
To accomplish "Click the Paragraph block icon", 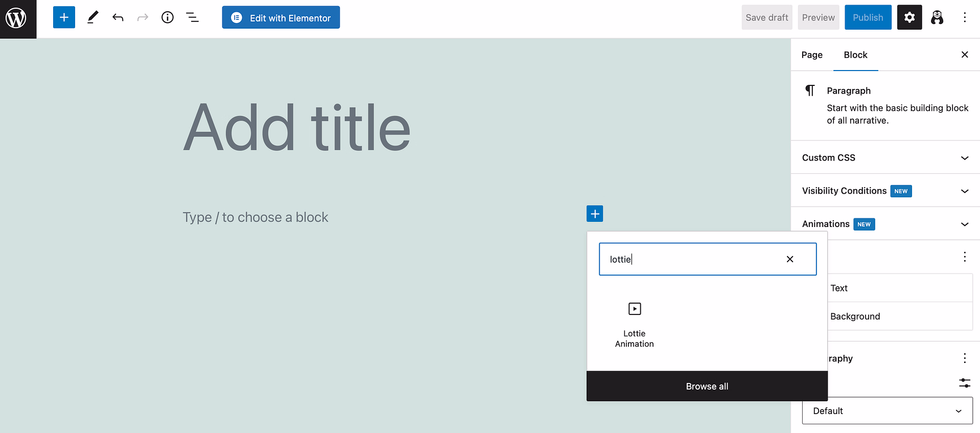I will coord(810,91).
